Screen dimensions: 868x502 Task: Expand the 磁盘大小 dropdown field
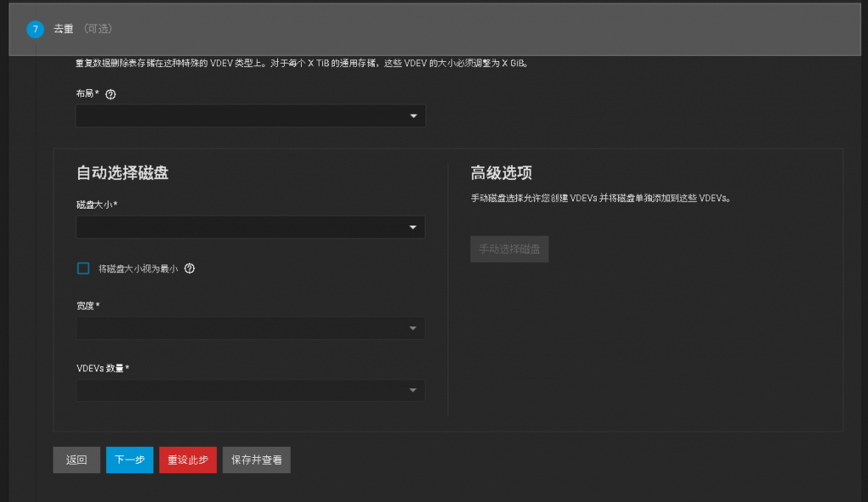[242, 227]
